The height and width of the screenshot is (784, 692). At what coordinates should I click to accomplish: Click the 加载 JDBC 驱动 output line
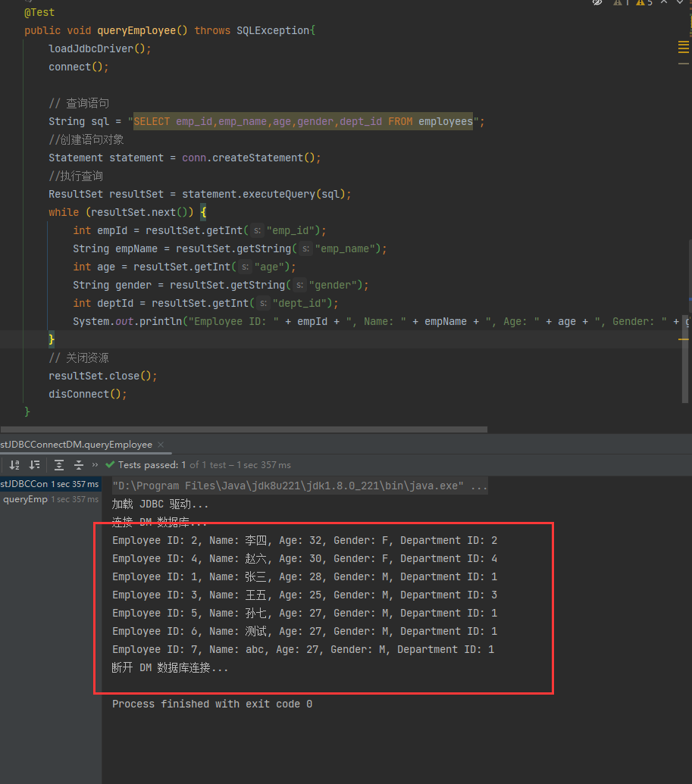[160, 504]
